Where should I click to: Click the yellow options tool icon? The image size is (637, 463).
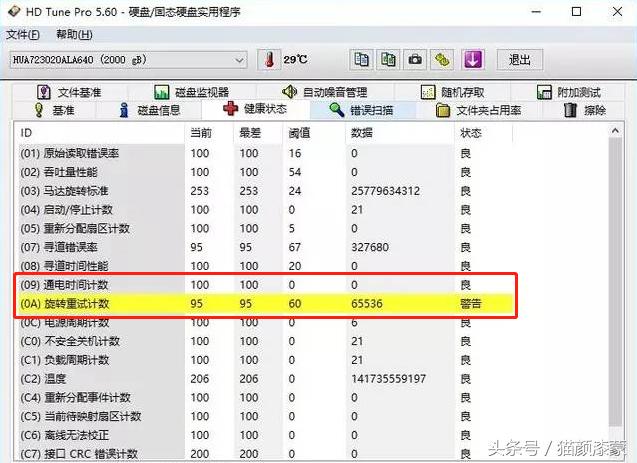[x=442, y=60]
